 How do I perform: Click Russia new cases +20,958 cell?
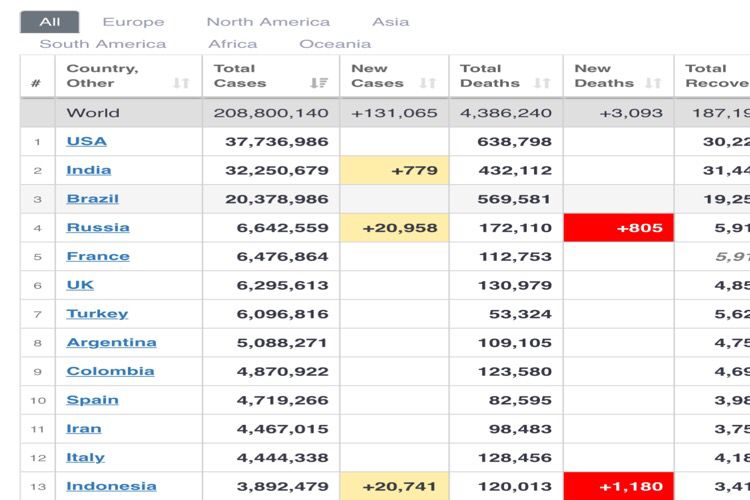394,228
